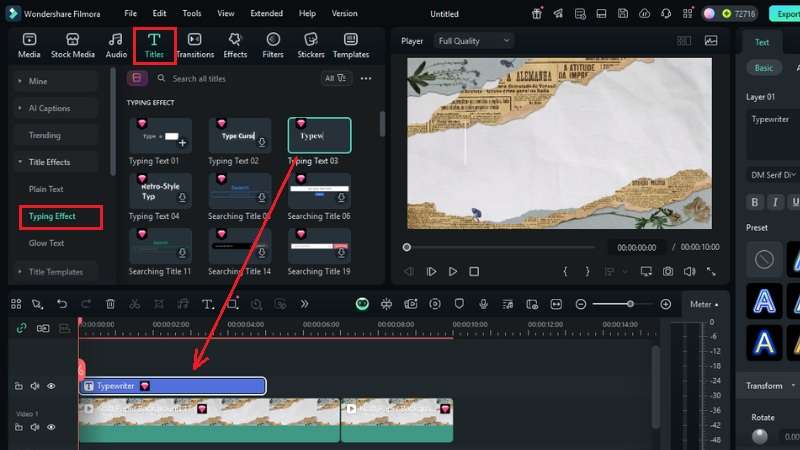This screenshot has width=800, height=450.
Task: Adjust the preview volume speaker icon
Action: pos(689,271)
